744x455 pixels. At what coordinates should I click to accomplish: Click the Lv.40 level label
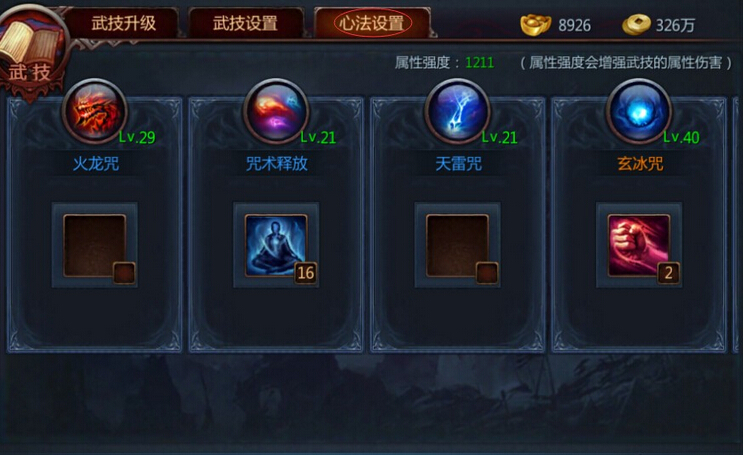point(681,138)
